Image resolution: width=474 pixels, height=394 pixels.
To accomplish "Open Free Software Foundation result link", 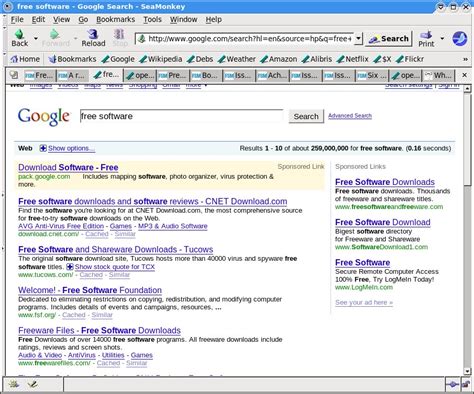I will point(90,290).
